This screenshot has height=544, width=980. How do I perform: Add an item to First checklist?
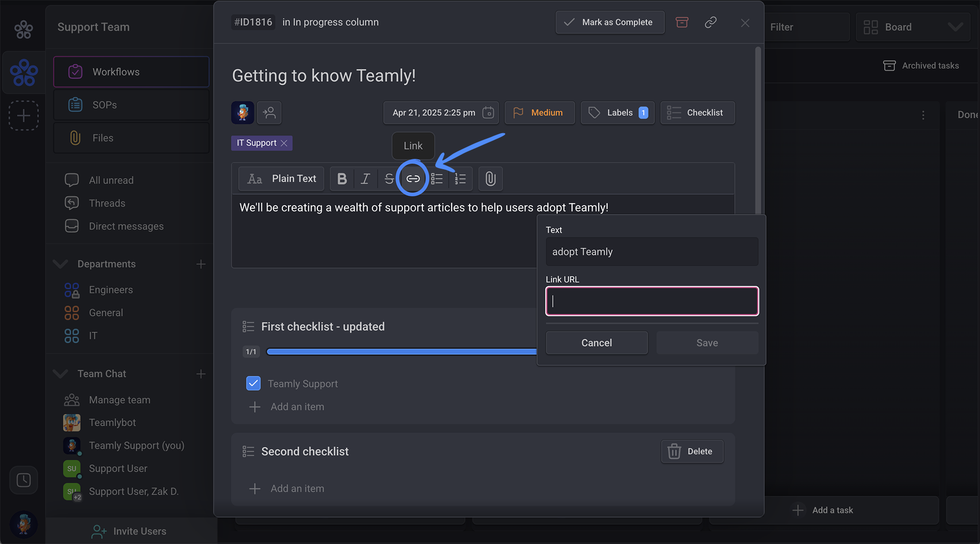pos(287,407)
